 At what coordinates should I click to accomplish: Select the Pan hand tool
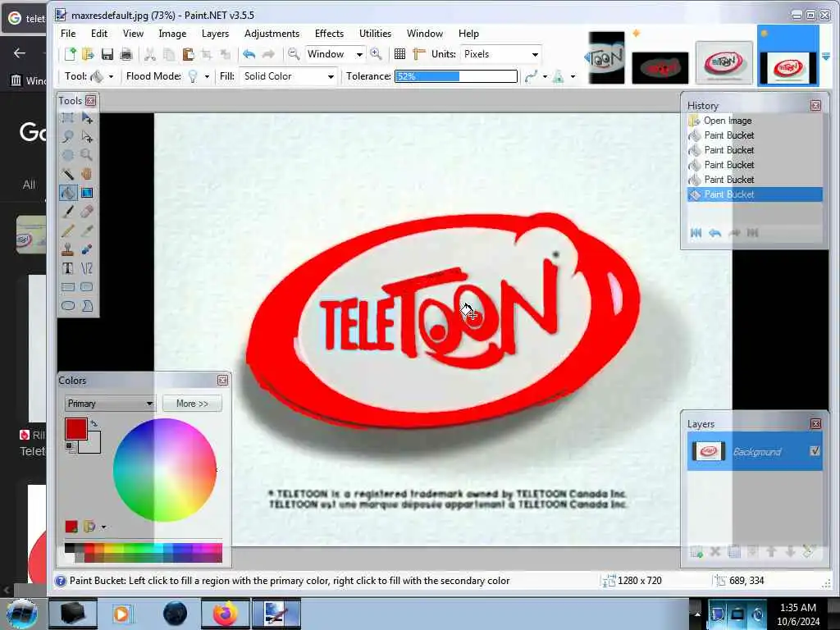(x=87, y=174)
